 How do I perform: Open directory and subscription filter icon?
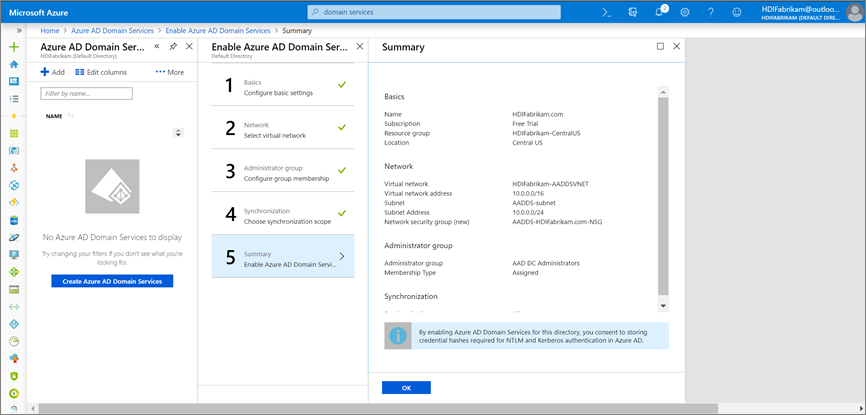pyautogui.click(x=632, y=12)
